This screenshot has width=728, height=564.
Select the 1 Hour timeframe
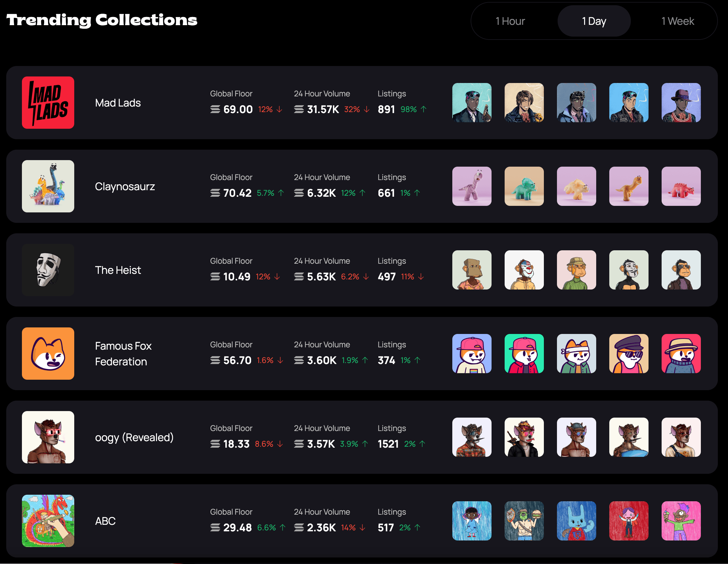[510, 21]
